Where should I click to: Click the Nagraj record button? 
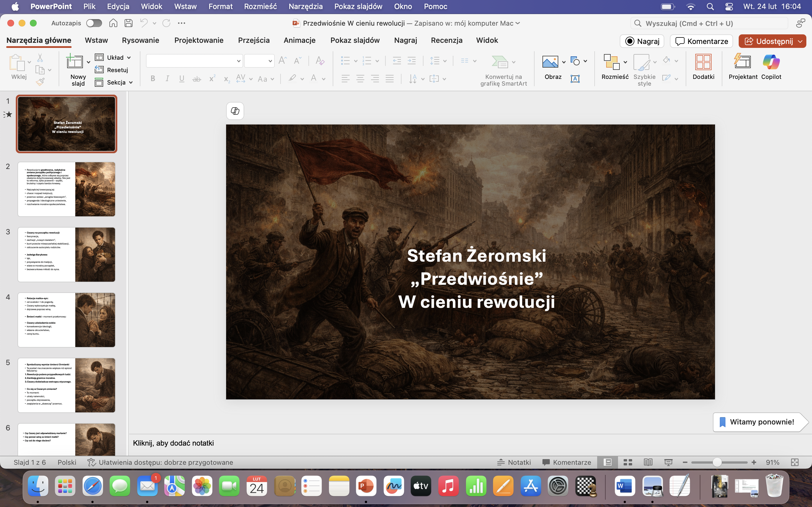pos(642,41)
